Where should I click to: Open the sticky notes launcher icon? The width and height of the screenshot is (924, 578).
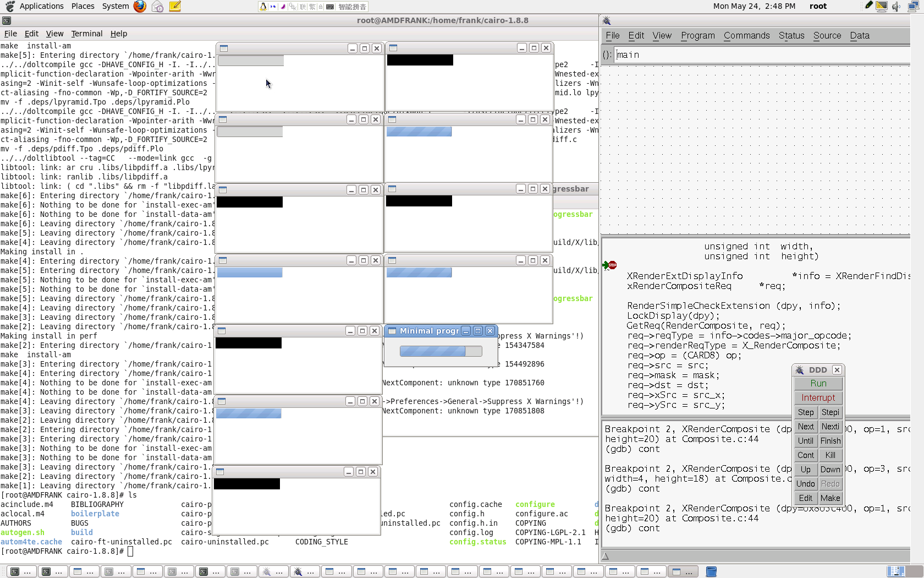tap(175, 7)
